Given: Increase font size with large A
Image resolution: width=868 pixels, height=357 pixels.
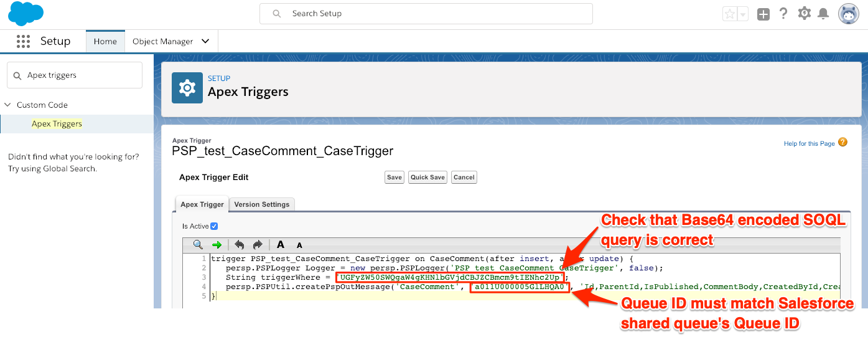Looking at the screenshot, I should (281, 245).
